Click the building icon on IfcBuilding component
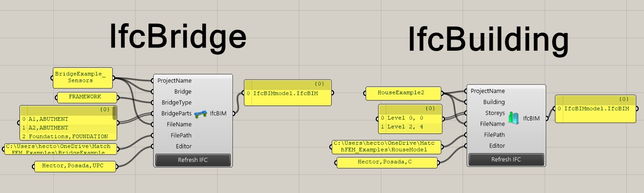Screen dimensions: 644x193 (x=513, y=118)
